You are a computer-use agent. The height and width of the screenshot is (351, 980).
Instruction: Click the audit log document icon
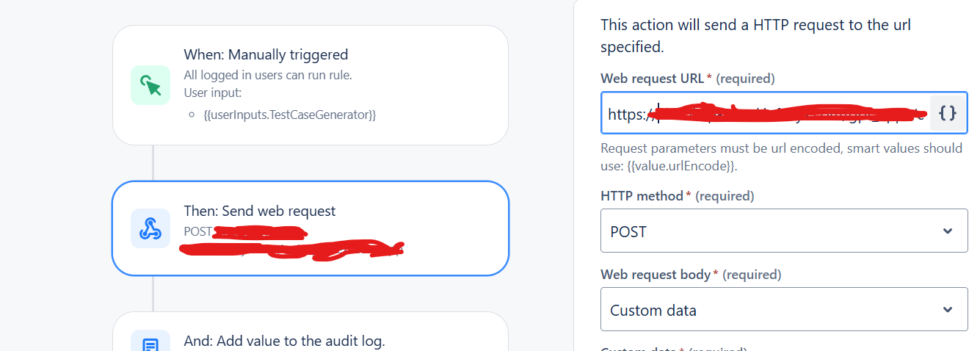(150, 344)
